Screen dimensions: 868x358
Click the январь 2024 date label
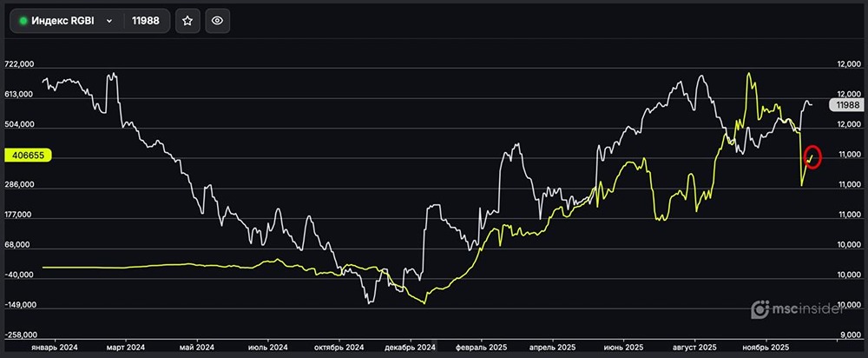click(x=56, y=345)
